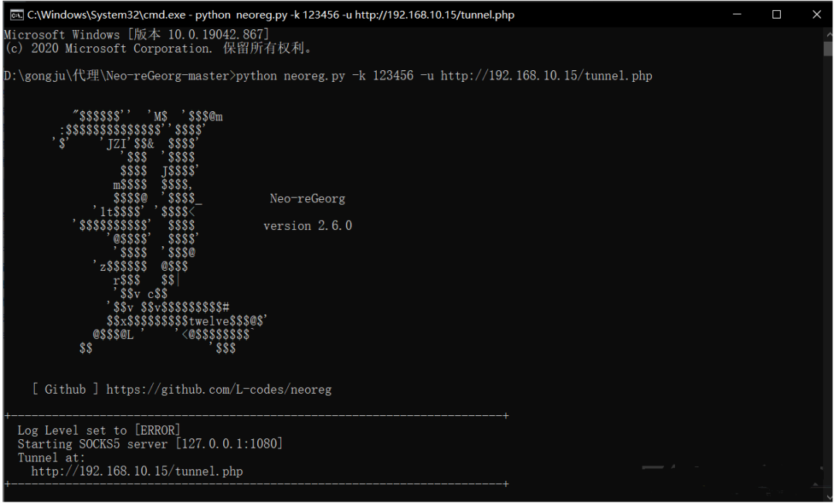This screenshot has height=504, width=834.
Task: Click the Log Level [ERROR] text
Action: (99, 430)
